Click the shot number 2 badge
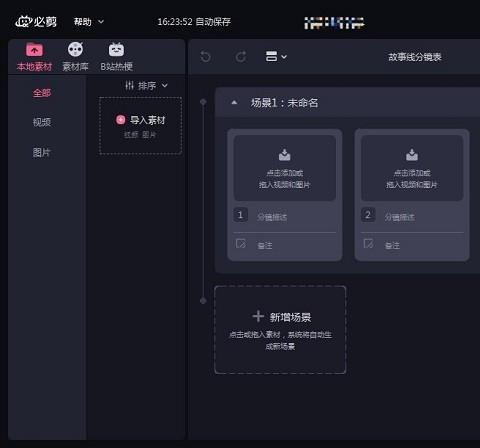The height and width of the screenshot is (448, 480). [x=368, y=215]
